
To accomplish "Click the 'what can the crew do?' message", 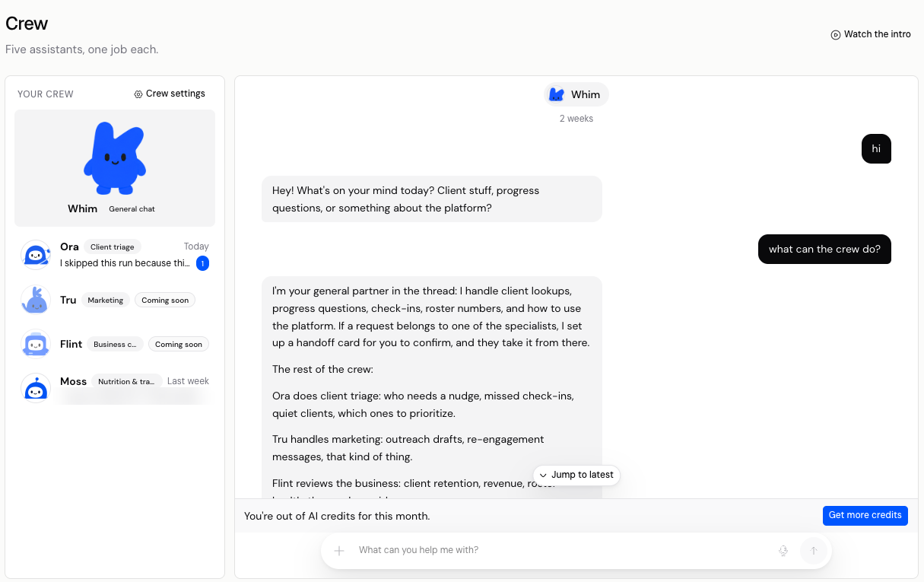I will click(824, 249).
